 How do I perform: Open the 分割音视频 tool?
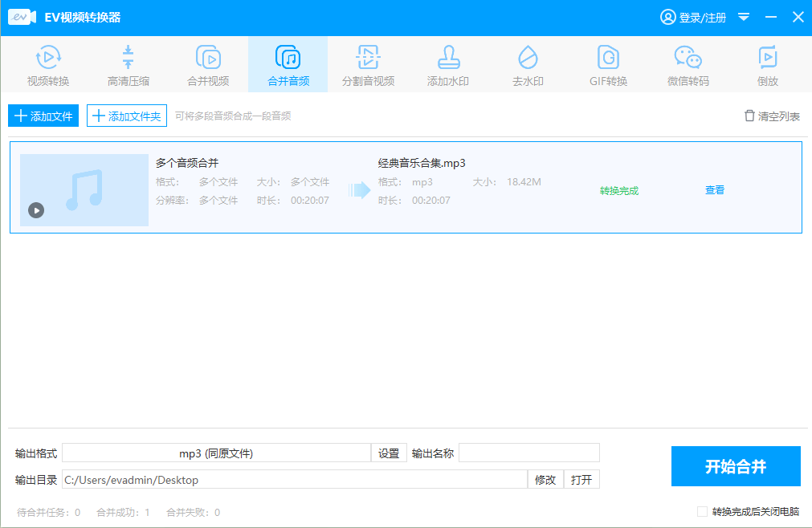coord(368,64)
